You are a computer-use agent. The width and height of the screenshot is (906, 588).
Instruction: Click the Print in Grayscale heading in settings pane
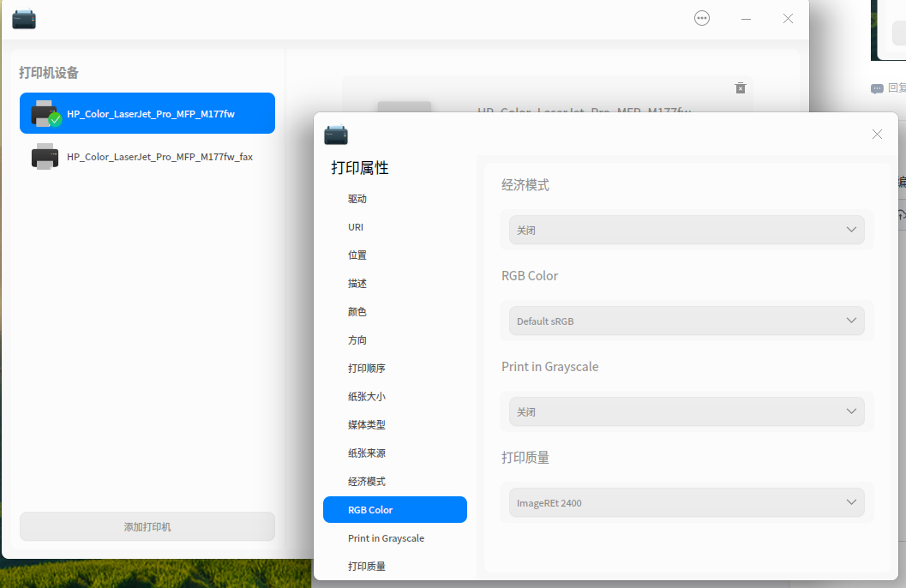click(x=550, y=367)
